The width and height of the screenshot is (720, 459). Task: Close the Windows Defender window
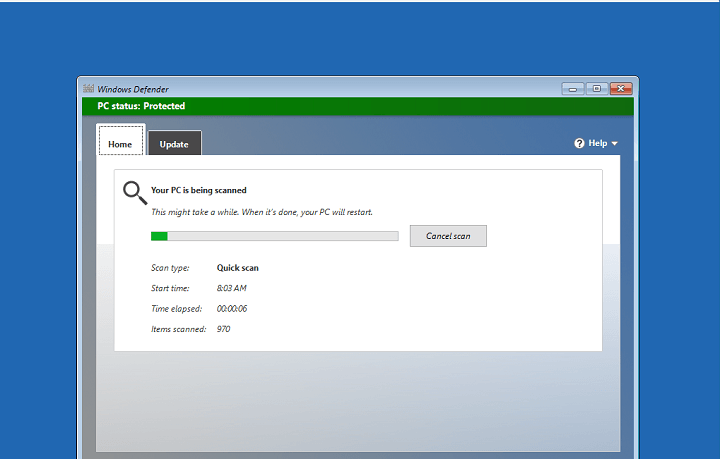pyautogui.click(x=621, y=89)
